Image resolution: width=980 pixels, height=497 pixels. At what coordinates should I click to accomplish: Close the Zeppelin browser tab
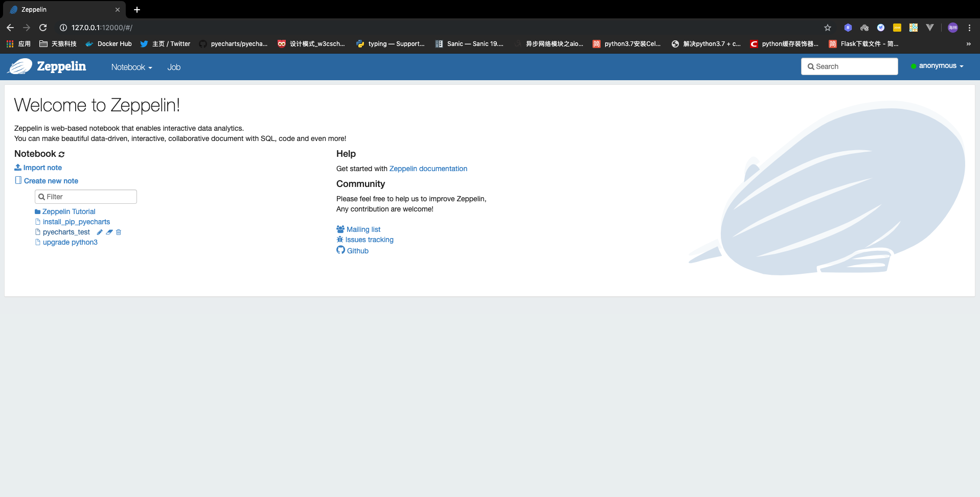click(x=118, y=10)
